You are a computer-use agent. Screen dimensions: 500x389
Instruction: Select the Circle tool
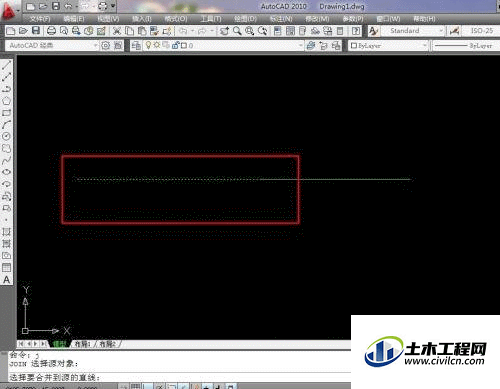point(7,136)
